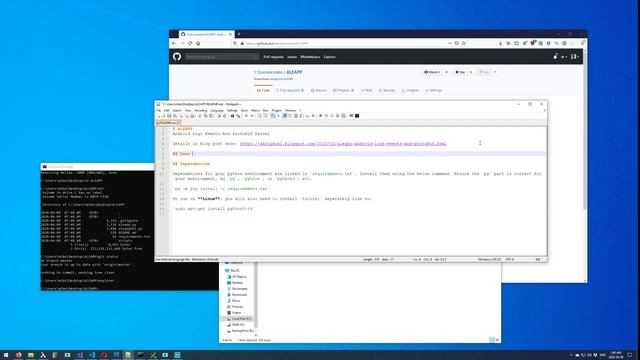Switch to the Insights tab on GitHub
The image size is (640, 360).
(410, 90)
